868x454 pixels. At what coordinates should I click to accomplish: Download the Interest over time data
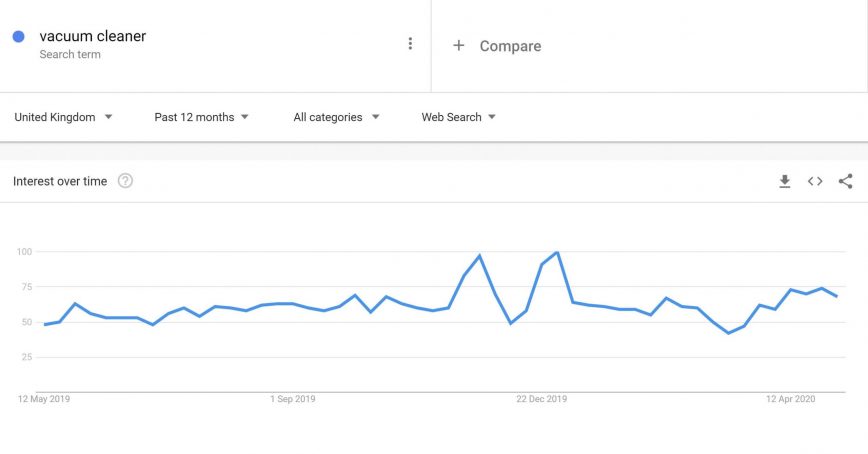point(785,181)
